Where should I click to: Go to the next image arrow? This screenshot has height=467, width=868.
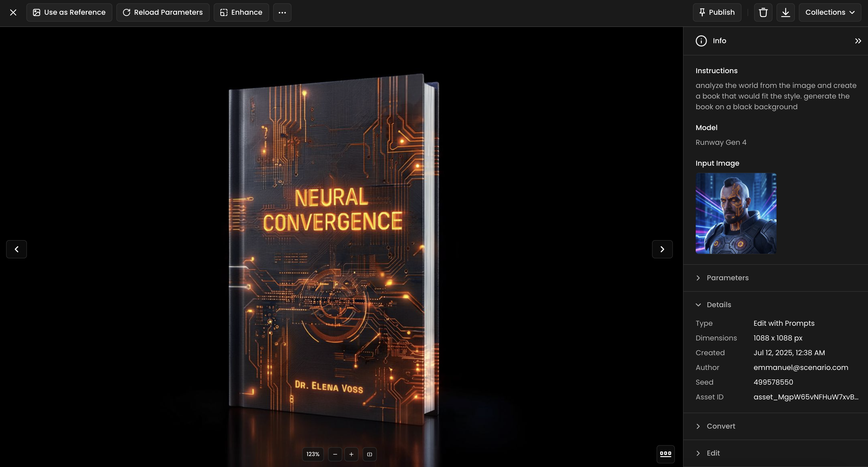[662, 249]
